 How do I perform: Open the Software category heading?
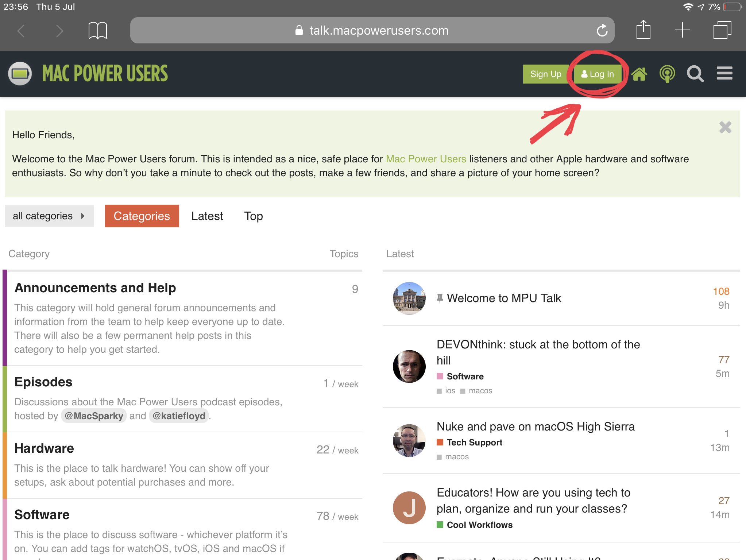42,515
